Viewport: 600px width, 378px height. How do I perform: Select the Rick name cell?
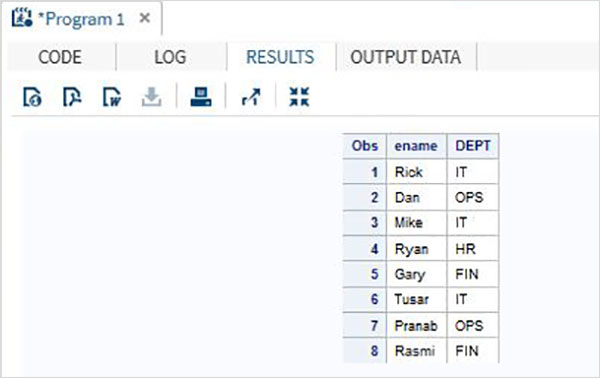[x=416, y=172]
